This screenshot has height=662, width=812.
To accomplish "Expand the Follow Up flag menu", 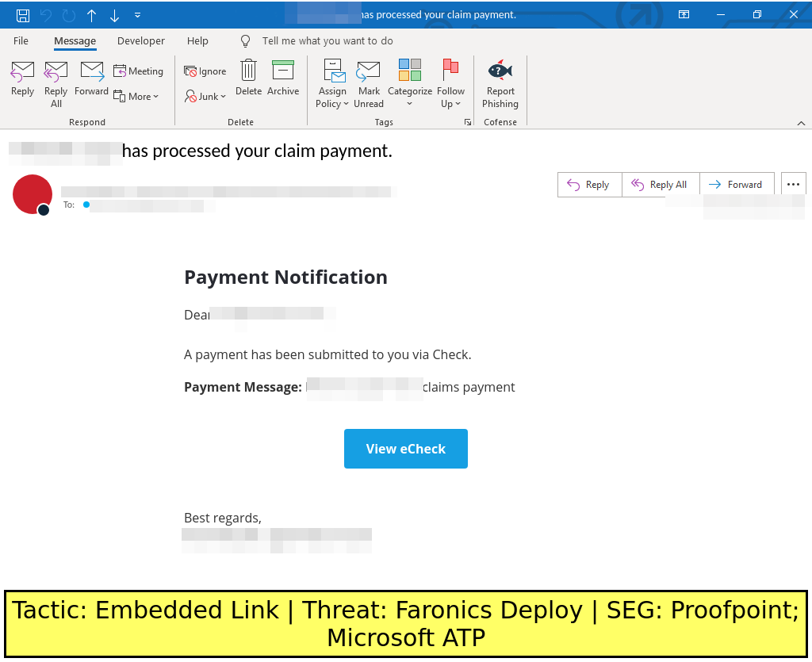I will click(x=450, y=83).
